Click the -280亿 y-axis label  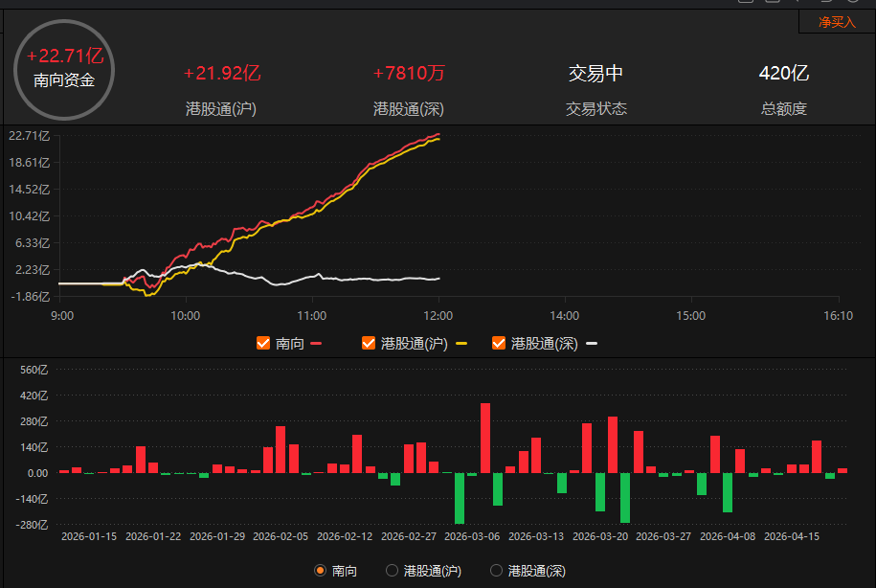(x=31, y=525)
